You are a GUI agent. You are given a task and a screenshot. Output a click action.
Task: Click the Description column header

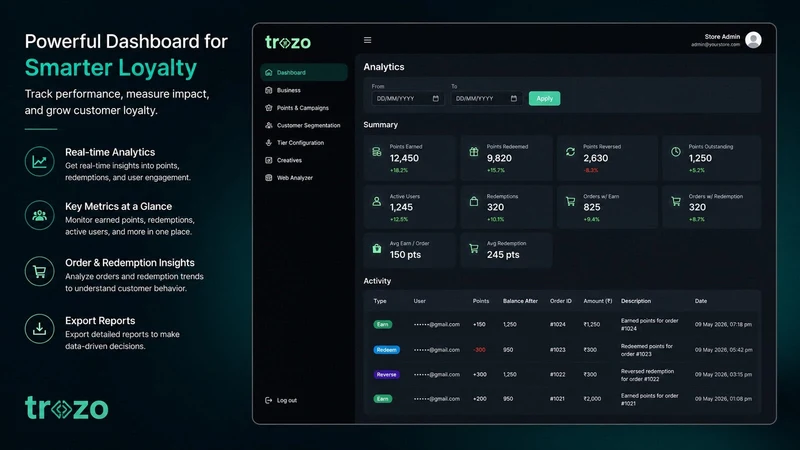(x=636, y=301)
